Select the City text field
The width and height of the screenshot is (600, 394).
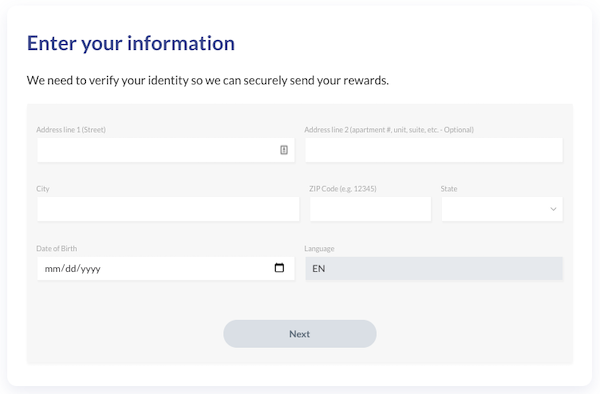pyautogui.click(x=168, y=209)
